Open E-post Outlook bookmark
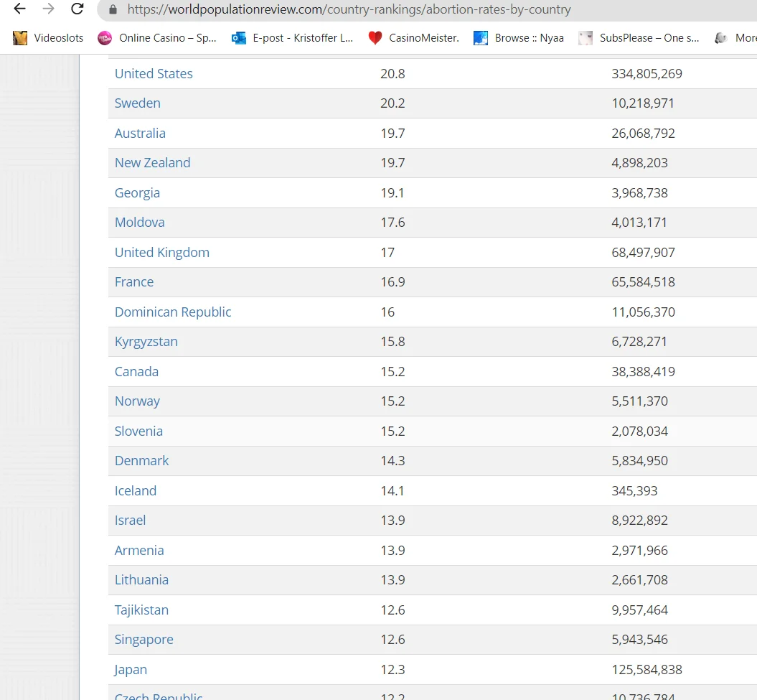 pyautogui.click(x=292, y=37)
